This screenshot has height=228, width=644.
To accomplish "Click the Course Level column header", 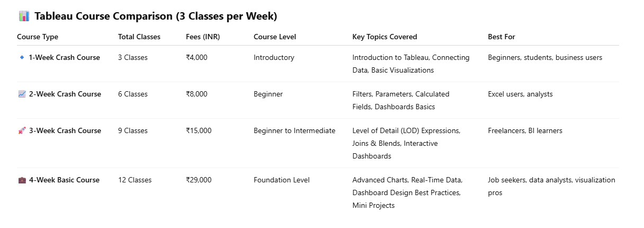I will pos(275,37).
